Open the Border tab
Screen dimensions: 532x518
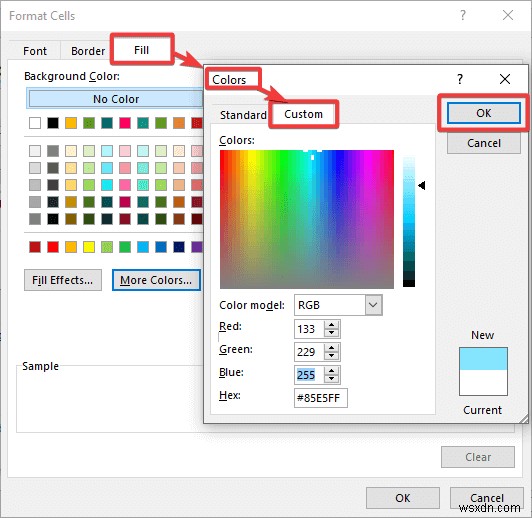tap(88, 51)
